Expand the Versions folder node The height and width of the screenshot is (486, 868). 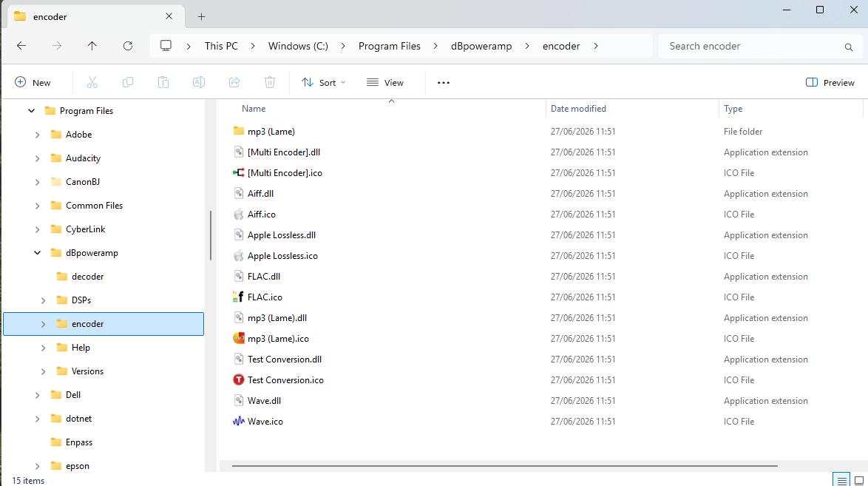coord(43,371)
